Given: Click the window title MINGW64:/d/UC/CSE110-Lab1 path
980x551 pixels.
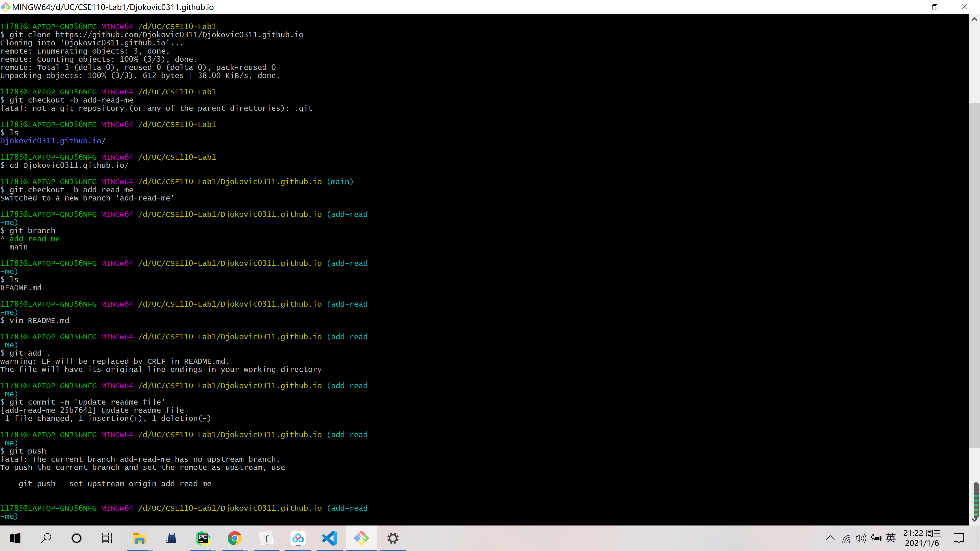Looking at the screenshot, I should [x=113, y=7].
